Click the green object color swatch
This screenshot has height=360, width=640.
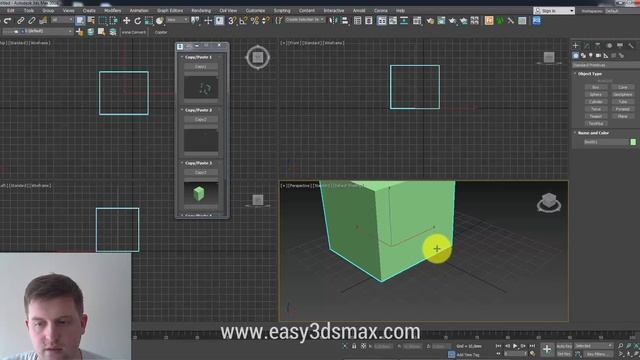633,142
